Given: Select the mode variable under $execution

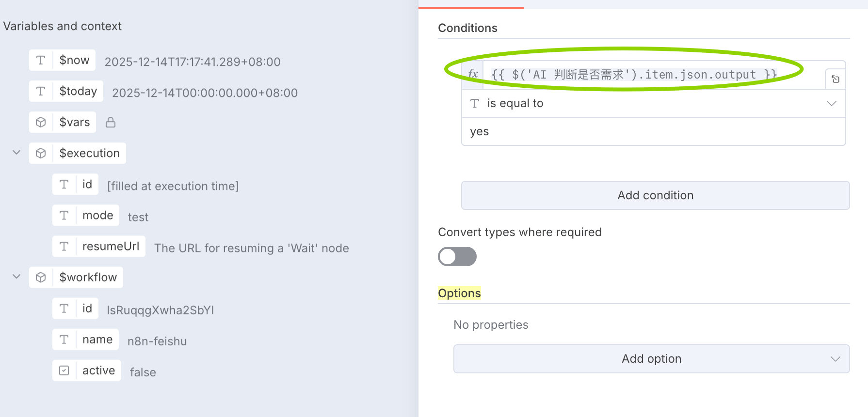Looking at the screenshot, I should point(97,215).
